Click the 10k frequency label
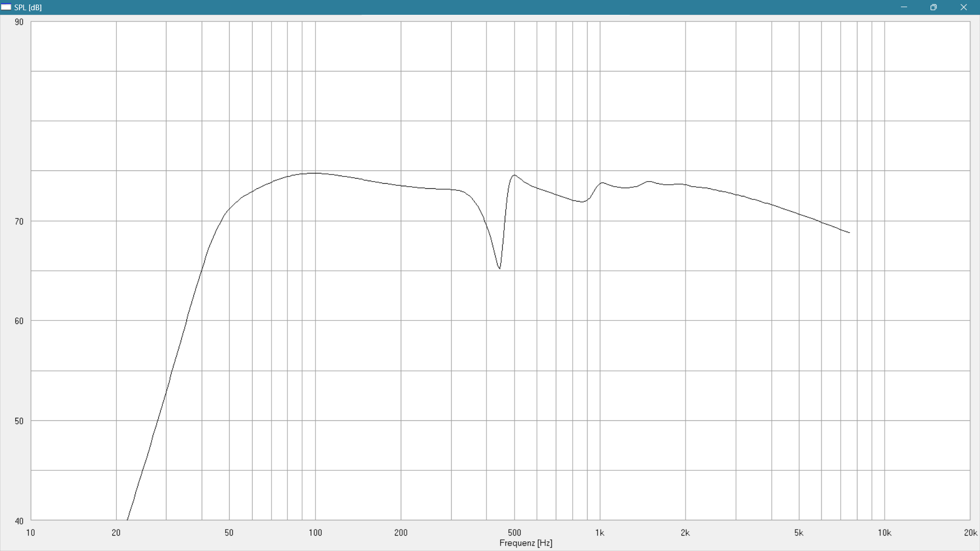The height and width of the screenshot is (551, 980). [x=885, y=533]
